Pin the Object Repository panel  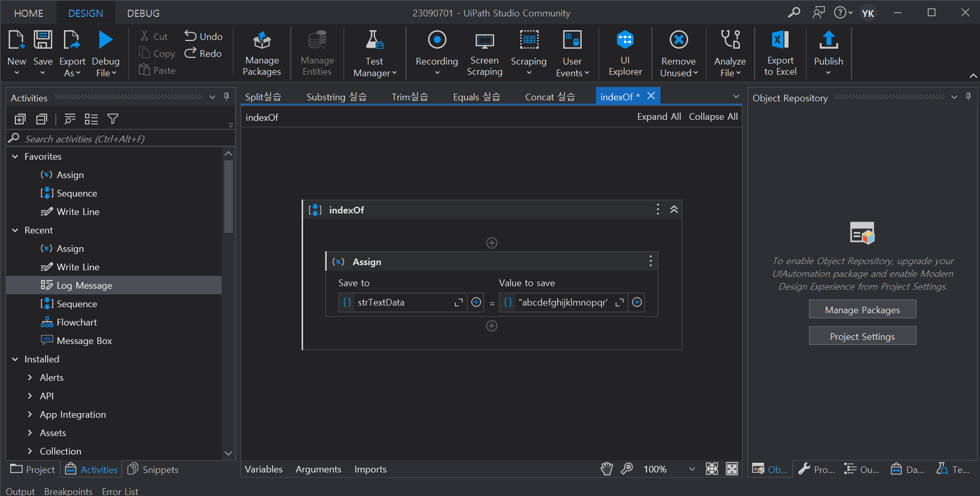pyautogui.click(x=968, y=97)
